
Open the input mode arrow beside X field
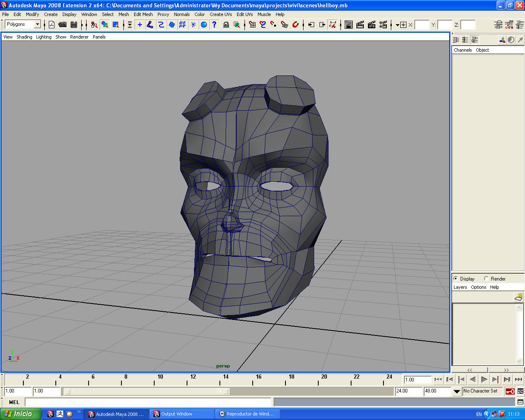[397, 25]
